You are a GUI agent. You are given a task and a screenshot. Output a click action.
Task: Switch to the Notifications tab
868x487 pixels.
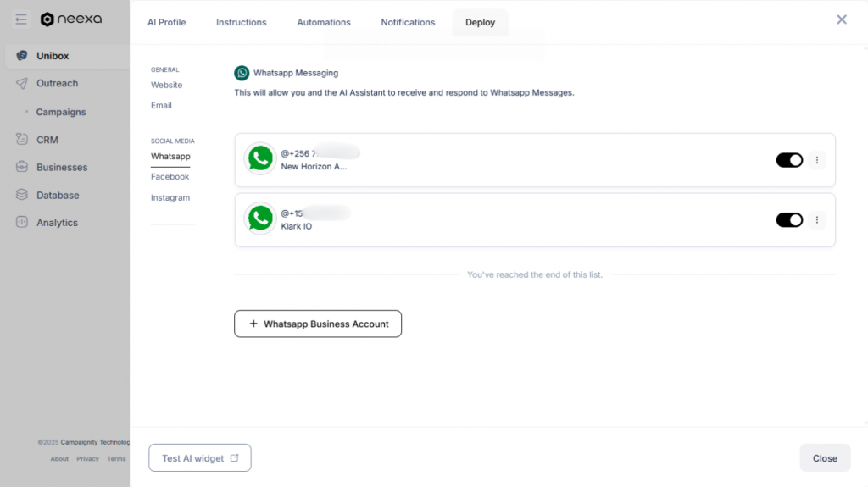[x=408, y=23]
